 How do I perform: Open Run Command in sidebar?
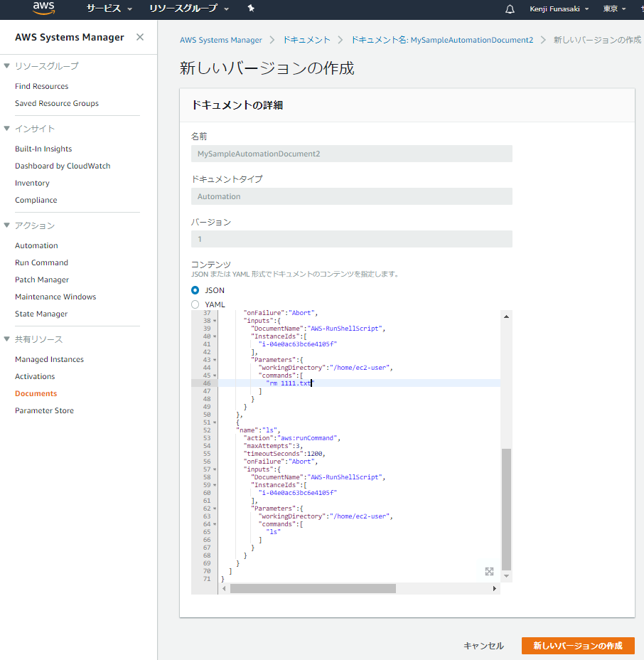[41, 262]
